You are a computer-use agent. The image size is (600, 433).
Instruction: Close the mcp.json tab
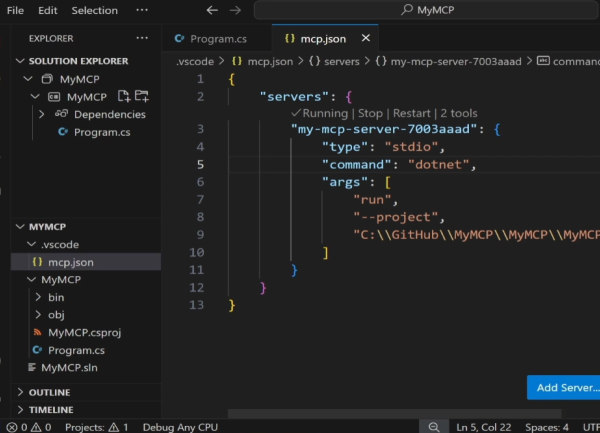tap(366, 38)
